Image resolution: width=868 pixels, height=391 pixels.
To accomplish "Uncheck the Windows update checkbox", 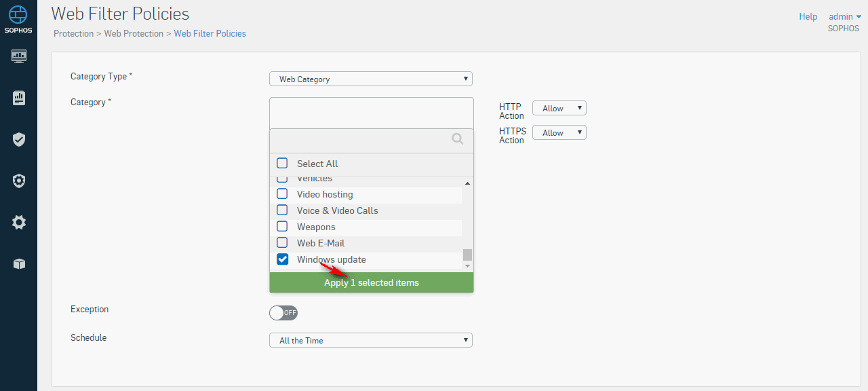I will click(x=282, y=259).
